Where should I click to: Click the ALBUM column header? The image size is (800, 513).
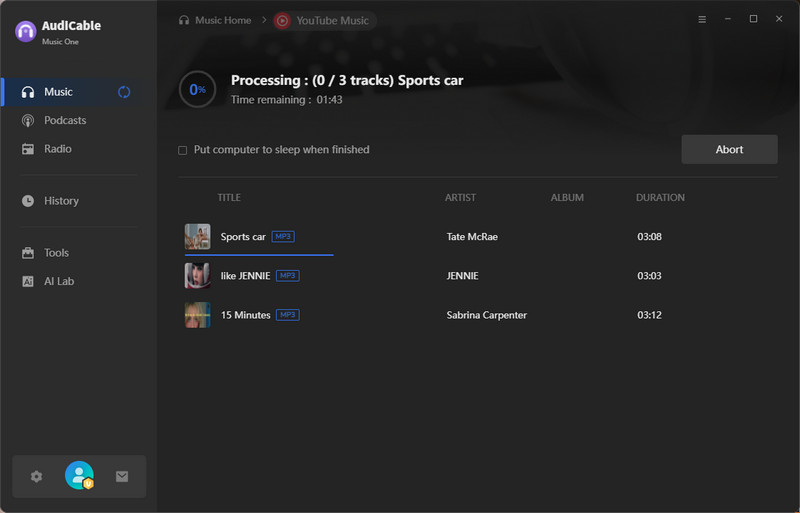[x=567, y=198]
